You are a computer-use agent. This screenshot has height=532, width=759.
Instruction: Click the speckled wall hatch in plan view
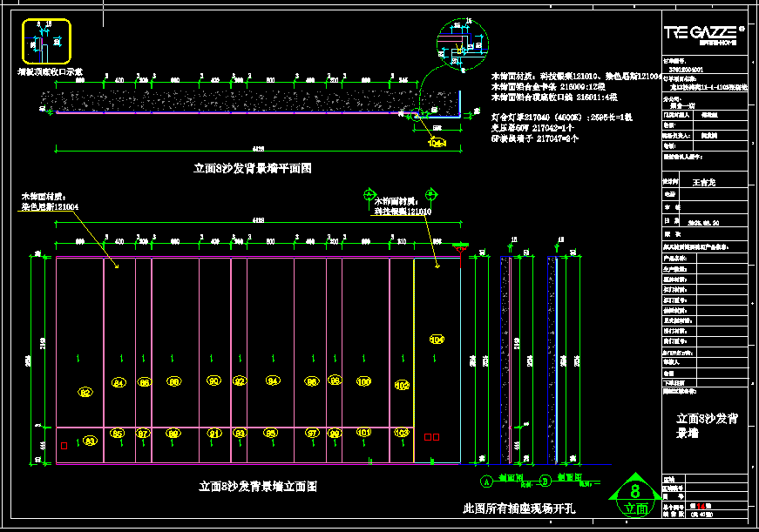click(x=249, y=101)
